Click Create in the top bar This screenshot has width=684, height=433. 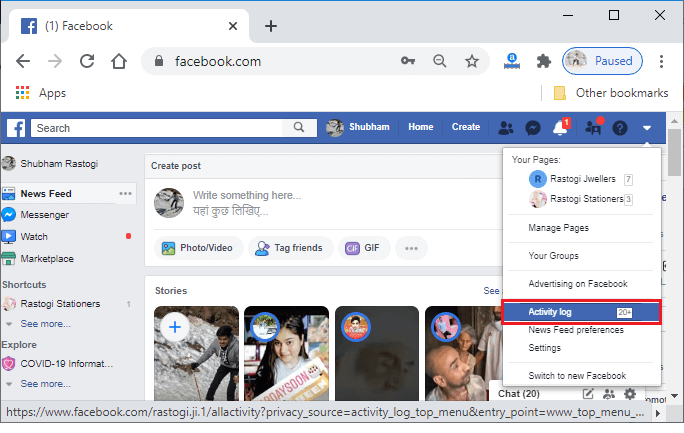pos(466,127)
